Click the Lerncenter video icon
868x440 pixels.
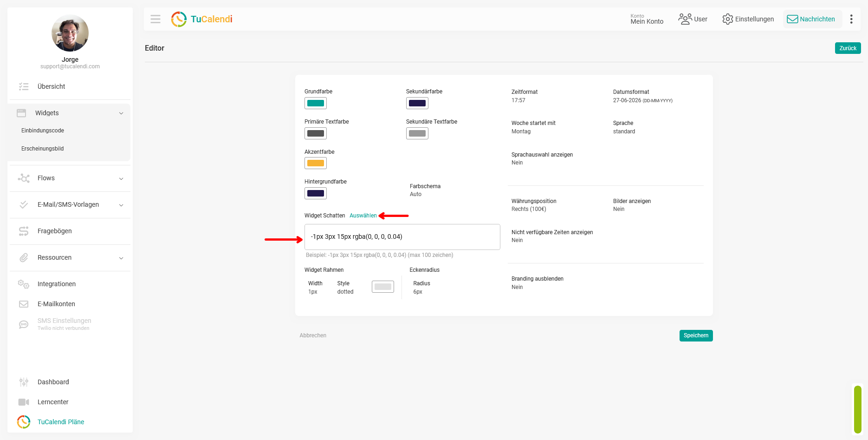24,402
